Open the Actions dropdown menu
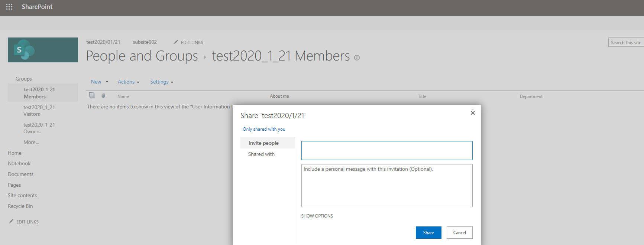This screenshot has width=644, height=245. tap(128, 82)
